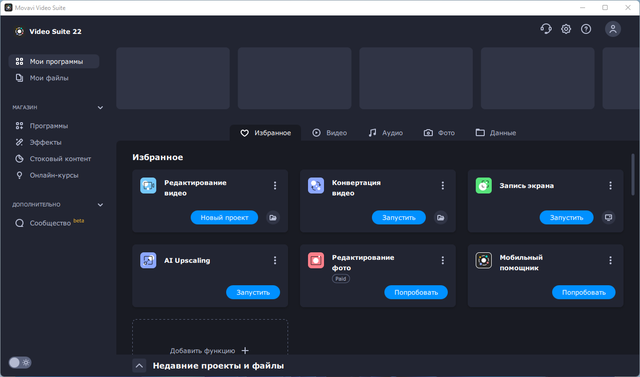Click Попробовать for Редактирование фото
The height and width of the screenshot is (377, 640).
click(x=416, y=292)
